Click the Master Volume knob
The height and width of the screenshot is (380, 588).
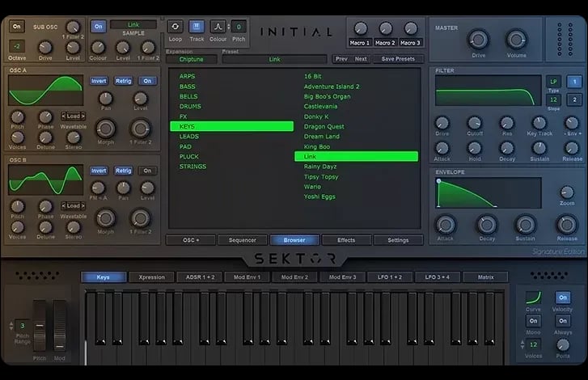coord(516,40)
